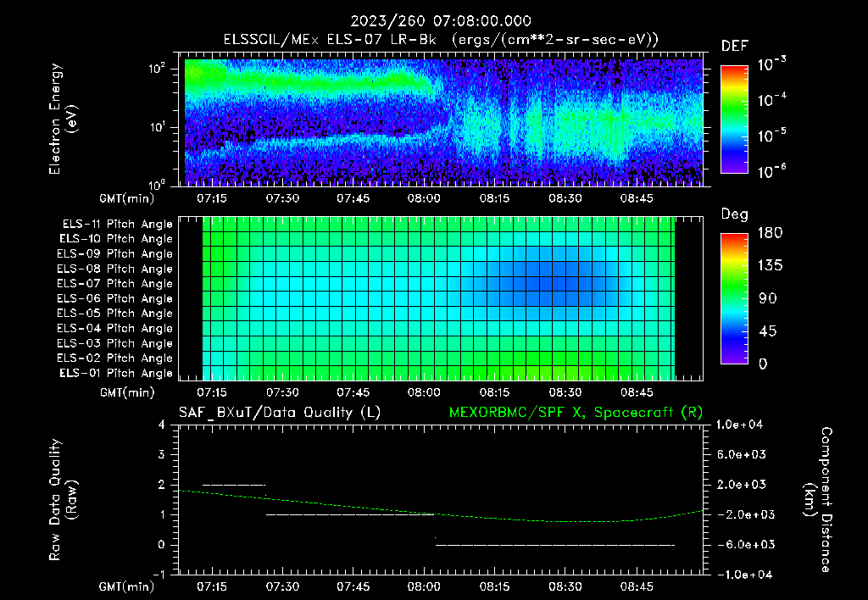Viewport: 868px width, 600px height.
Task: Click the ELS-10 Pitch Angle row label
Action: [116, 239]
